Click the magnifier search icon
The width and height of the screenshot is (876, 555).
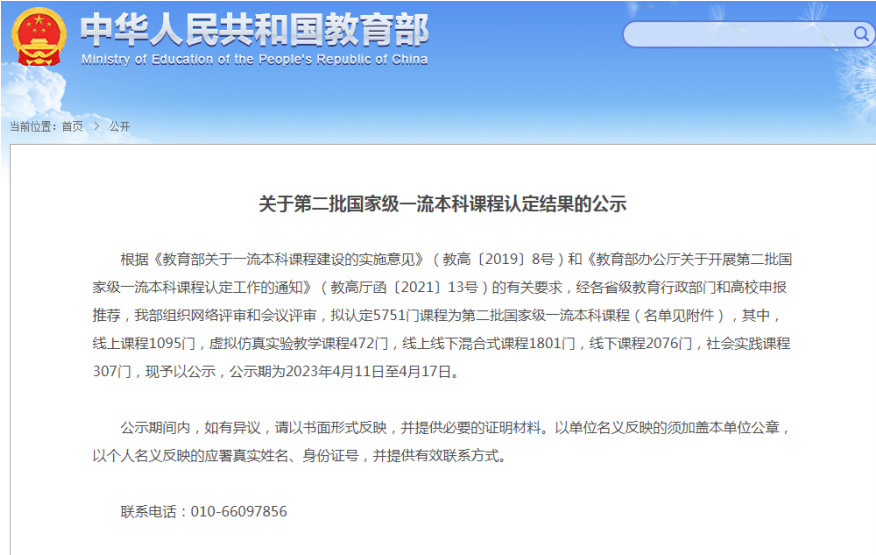[x=860, y=34]
